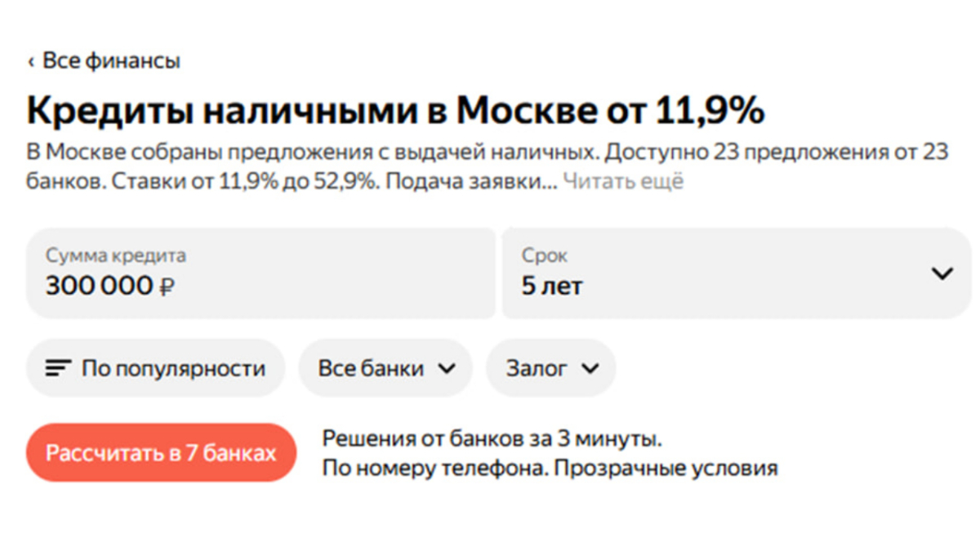Go back to Все финансы
The height and width of the screenshot is (551, 980).
(x=111, y=61)
